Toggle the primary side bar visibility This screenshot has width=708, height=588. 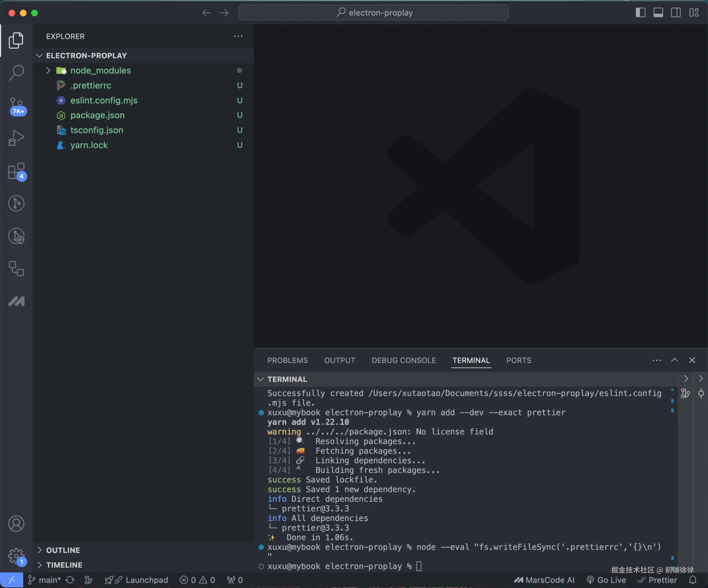(x=640, y=13)
